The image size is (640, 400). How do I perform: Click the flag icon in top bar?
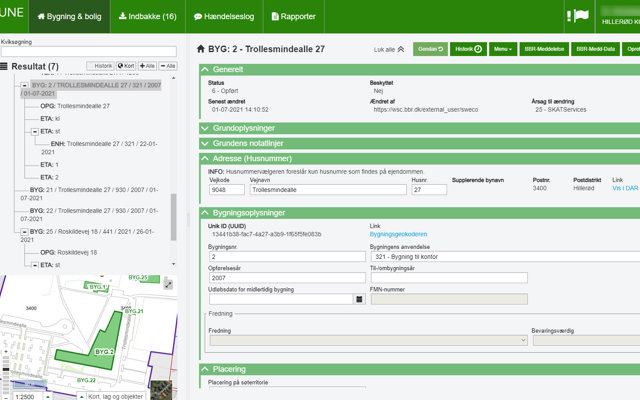pos(607,17)
